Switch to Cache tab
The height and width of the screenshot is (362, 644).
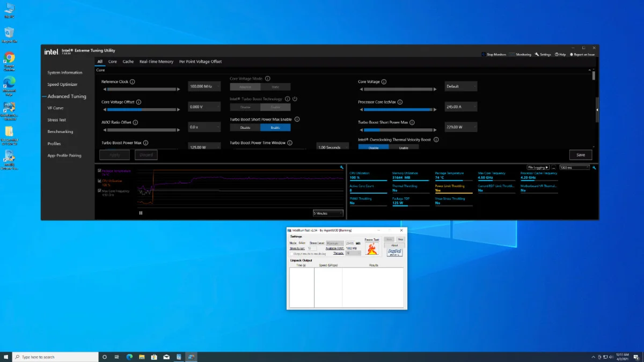coord(128,62)
